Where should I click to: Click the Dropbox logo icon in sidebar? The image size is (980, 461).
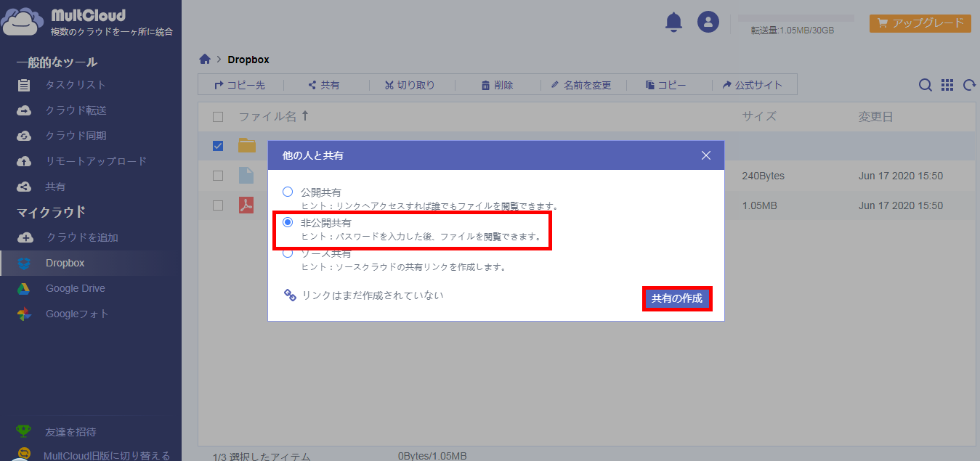point(24,263)
